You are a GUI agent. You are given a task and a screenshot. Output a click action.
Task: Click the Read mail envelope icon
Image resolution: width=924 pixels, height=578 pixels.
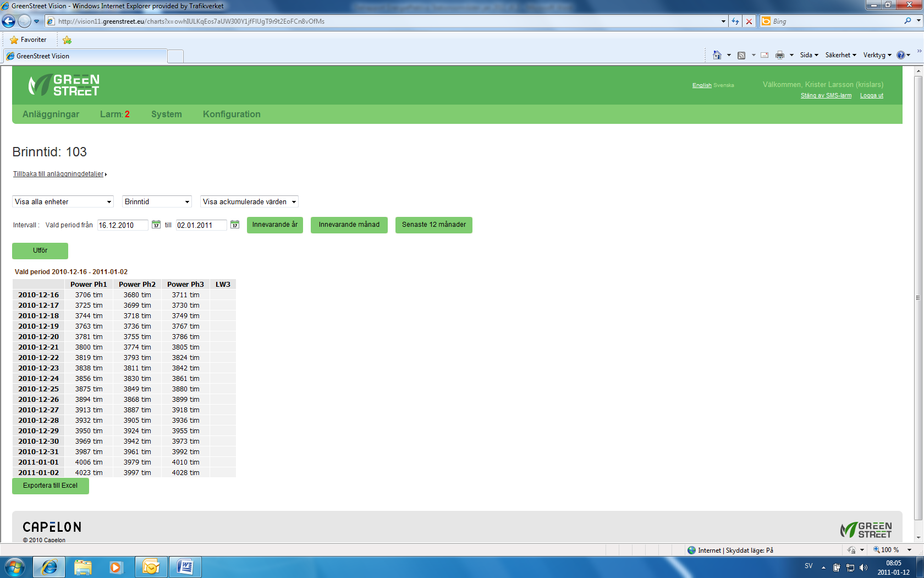tap(765, 55)
